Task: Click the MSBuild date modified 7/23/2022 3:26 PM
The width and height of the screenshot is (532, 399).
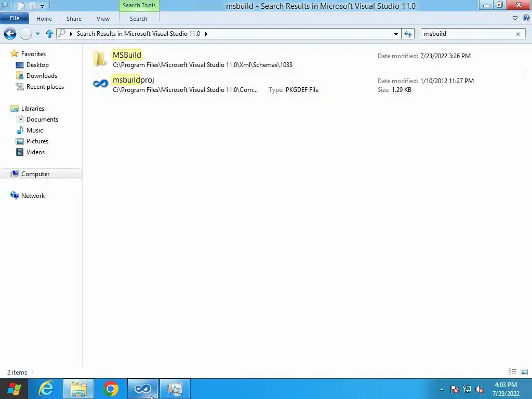Action: [445, 56]
